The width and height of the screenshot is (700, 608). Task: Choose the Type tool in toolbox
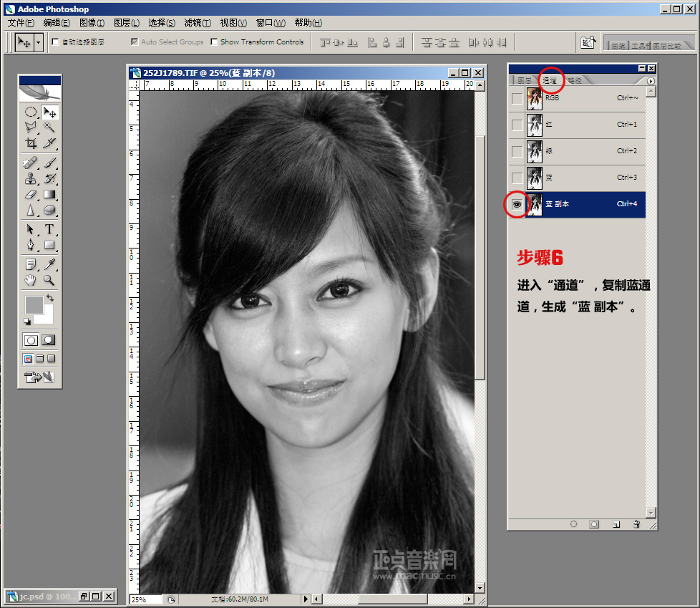[x=49, y=229]
